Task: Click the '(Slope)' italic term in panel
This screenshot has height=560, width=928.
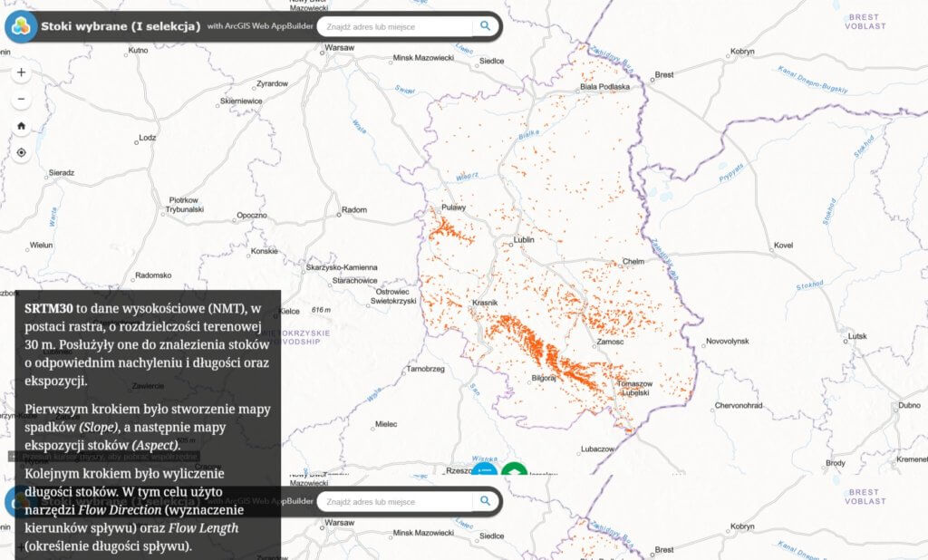Action: [x=100, y=428]
